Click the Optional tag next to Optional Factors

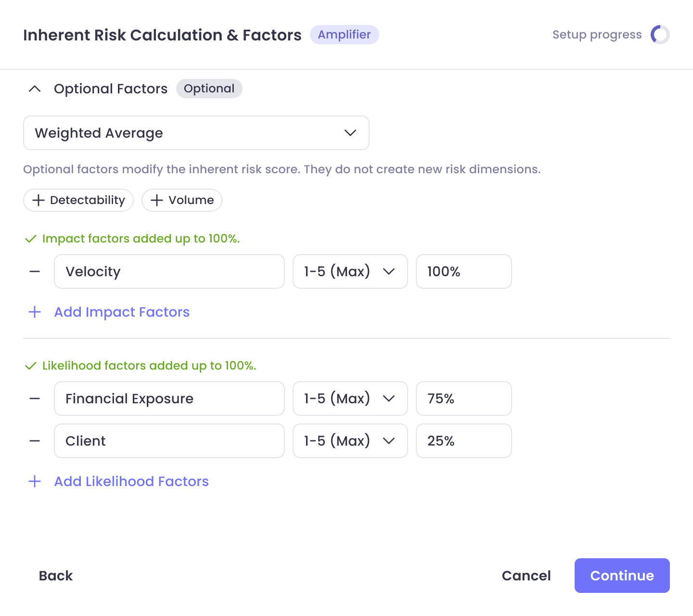coord(209,89)
